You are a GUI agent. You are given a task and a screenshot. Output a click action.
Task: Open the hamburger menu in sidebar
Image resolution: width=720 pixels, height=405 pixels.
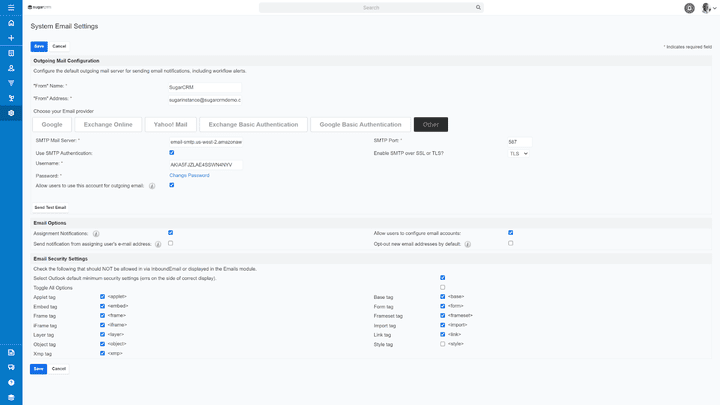coord(11,7)
